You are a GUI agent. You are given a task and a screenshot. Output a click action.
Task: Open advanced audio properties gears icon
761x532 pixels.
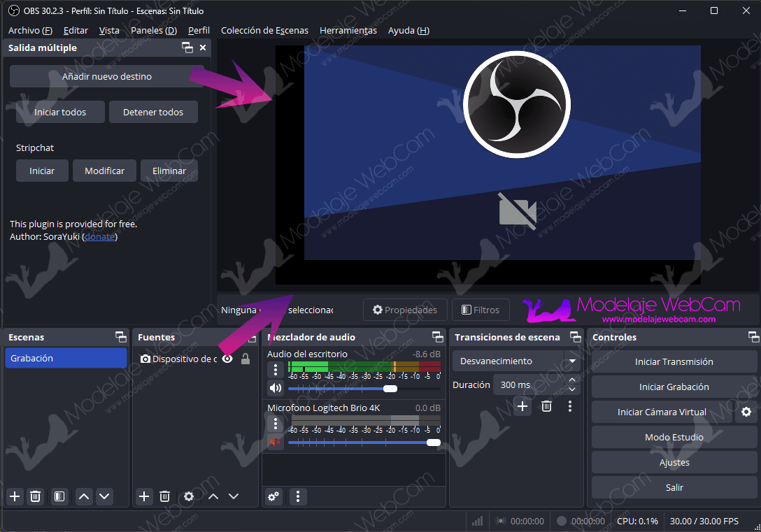[x=273, y=496]
